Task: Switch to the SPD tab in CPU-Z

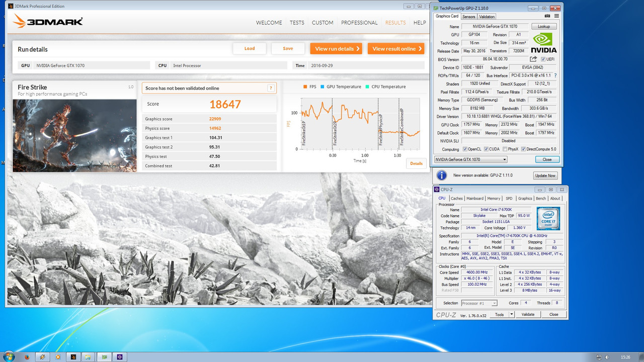Action: point(509,199)
